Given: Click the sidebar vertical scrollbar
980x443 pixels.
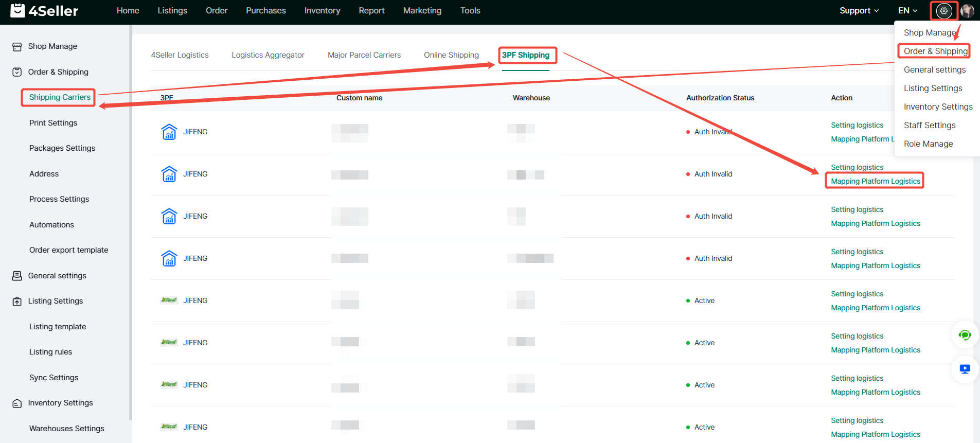Looking at the screenshot, I should (x=130, y=222).
